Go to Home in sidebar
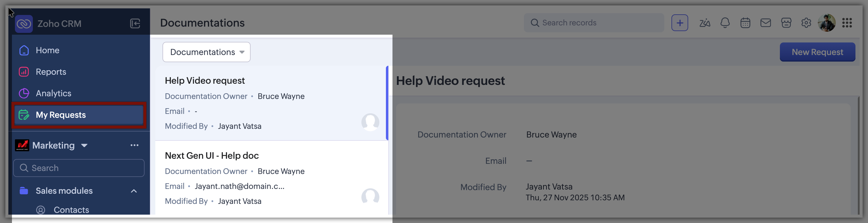Viewport: 868px width, 223px height. 47,50
